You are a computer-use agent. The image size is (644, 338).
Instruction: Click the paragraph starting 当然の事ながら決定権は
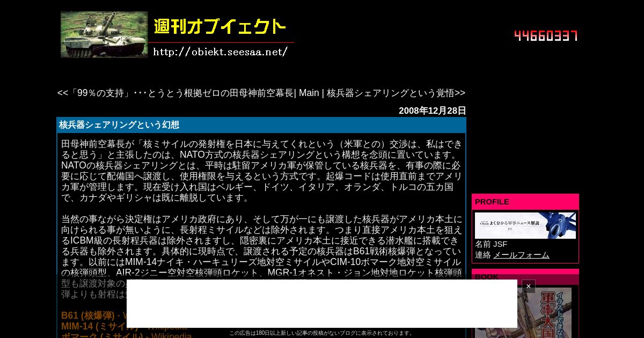[x=261, y=256]
